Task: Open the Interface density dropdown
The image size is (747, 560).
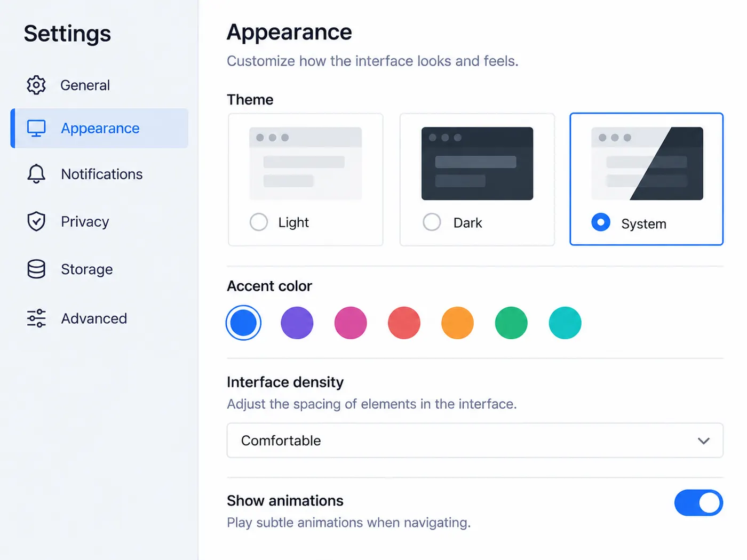Action: tap(475, 441)
